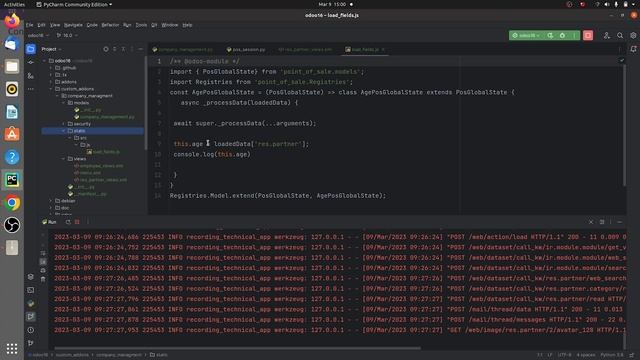Viewport: 640px width, 360px height.
Task: Open the Tools menu
Action: point(141,25)
